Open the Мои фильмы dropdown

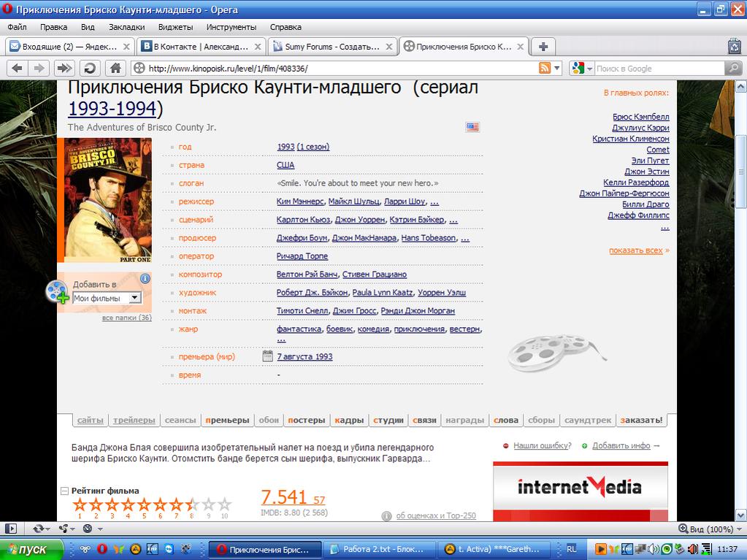[x=134, y=298]
